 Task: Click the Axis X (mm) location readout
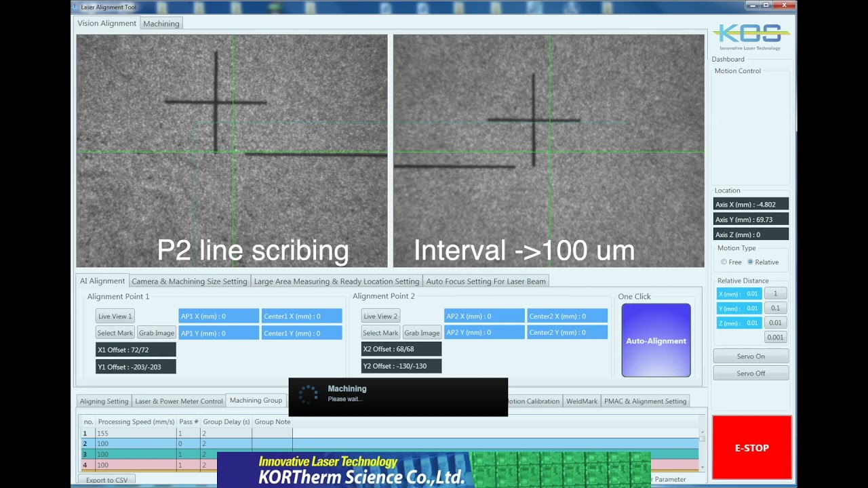pyautogui.click(x=751, y=204)
